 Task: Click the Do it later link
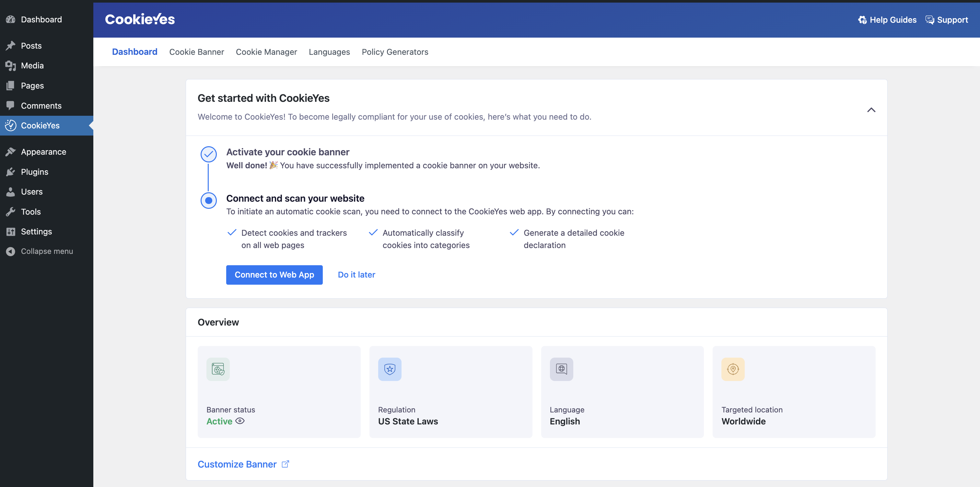coord(356,274)
